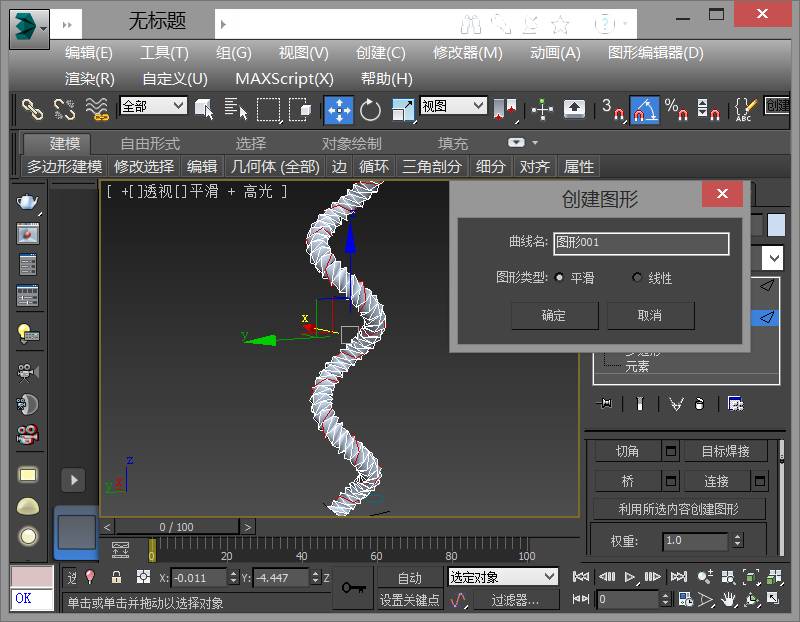The image size is (800, 622).
Task: Open the 工具(T) menu
Action: (164, 53)
